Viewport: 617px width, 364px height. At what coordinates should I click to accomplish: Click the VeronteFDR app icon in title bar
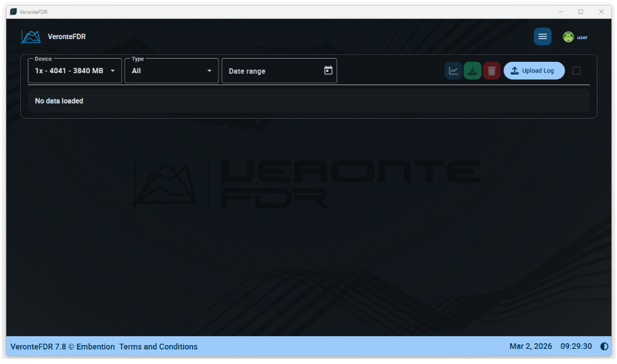coord(13,11)
